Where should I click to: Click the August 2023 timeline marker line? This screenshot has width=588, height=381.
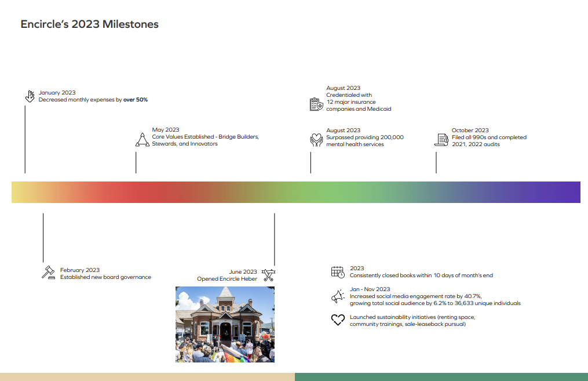point(311,162)
